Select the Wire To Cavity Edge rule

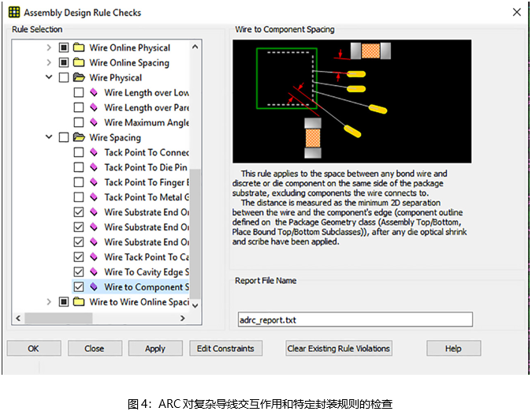(x=147, y=272)
